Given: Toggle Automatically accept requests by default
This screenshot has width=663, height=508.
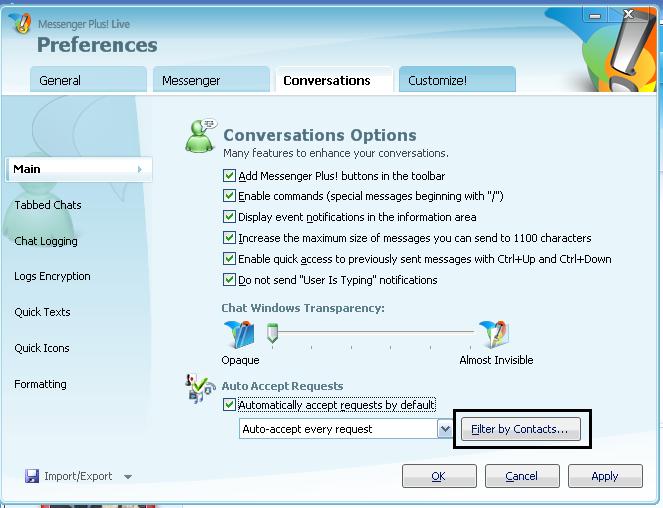Looking at the screenshot, I should click(230, 405).
